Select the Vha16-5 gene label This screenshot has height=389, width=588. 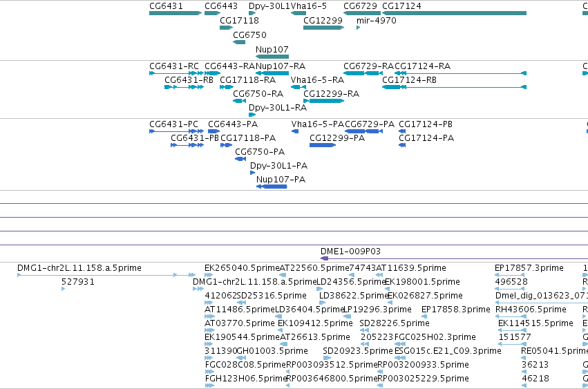click(309, 6)
